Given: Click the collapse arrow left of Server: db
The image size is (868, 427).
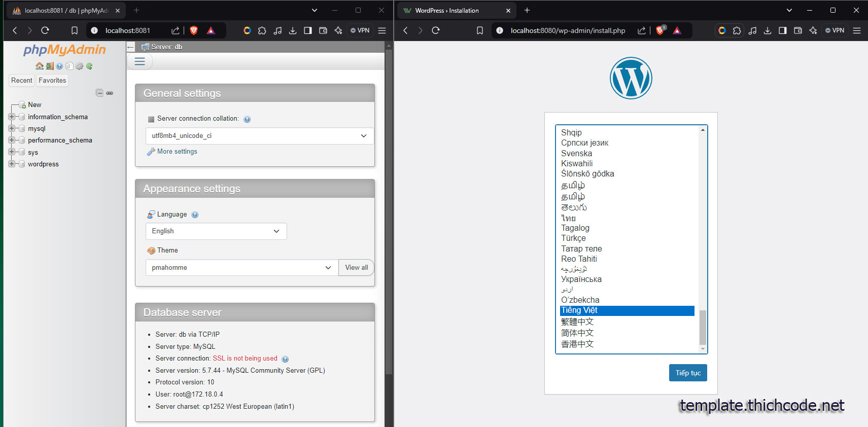Looking at the screenshot, I should point(130,47).
